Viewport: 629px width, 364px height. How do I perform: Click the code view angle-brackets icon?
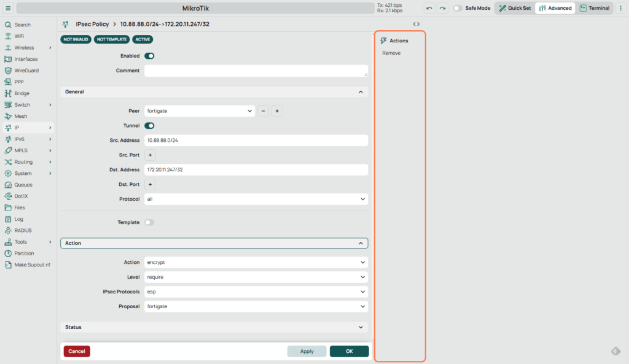point(416,24)
